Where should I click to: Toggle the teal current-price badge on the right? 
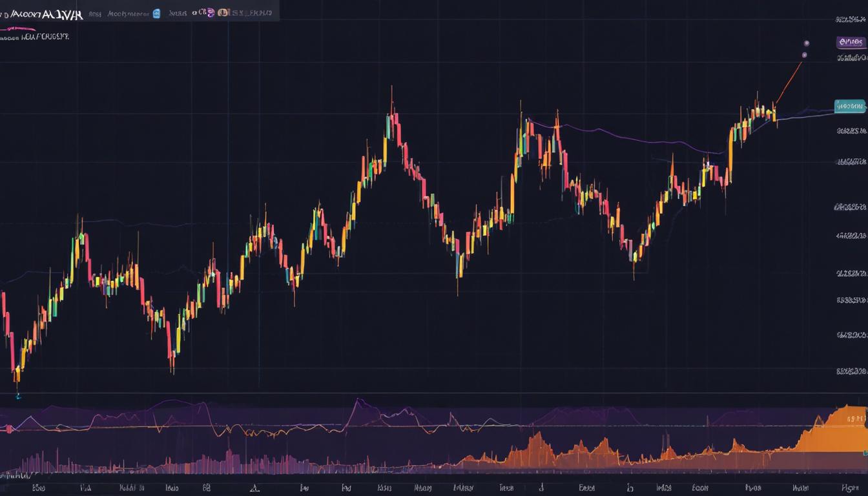pos(851,105)
